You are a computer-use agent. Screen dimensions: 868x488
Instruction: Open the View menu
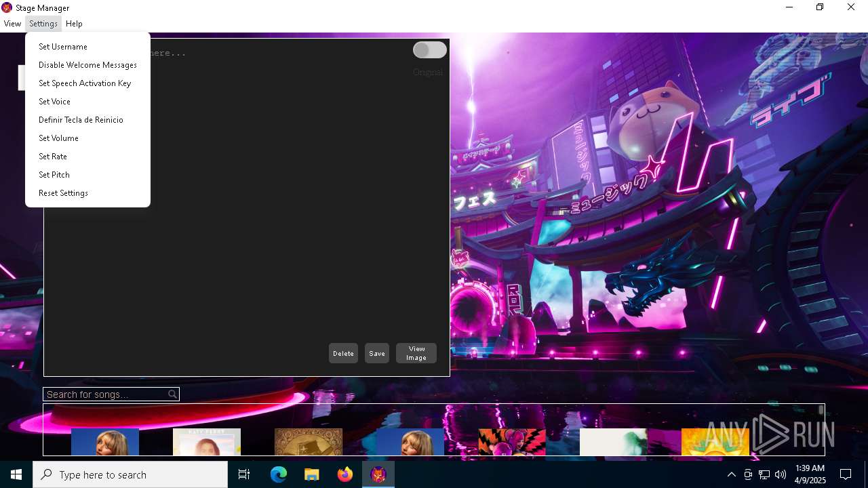pos(12,24)
